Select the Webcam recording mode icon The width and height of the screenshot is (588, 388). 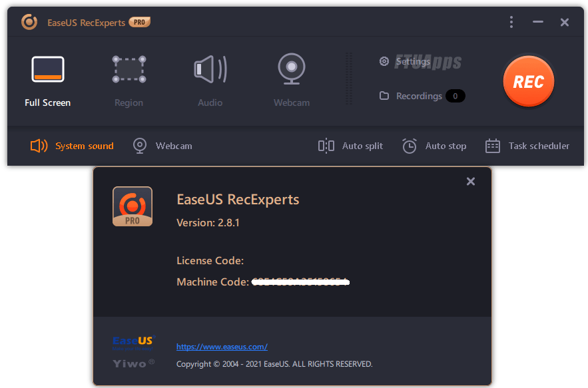[292, 69]
